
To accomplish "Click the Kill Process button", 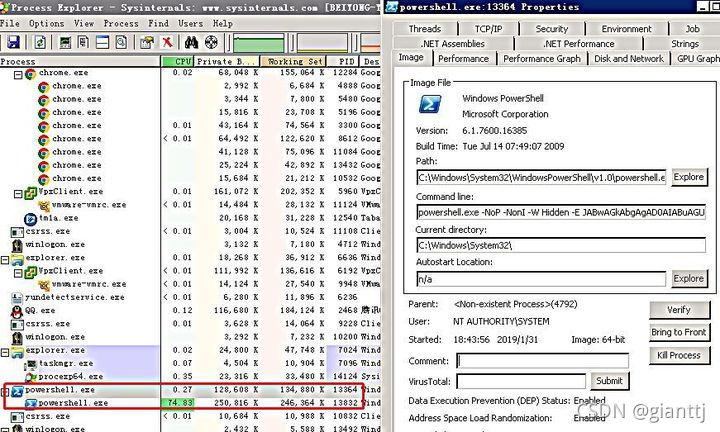I will point(679,355).
